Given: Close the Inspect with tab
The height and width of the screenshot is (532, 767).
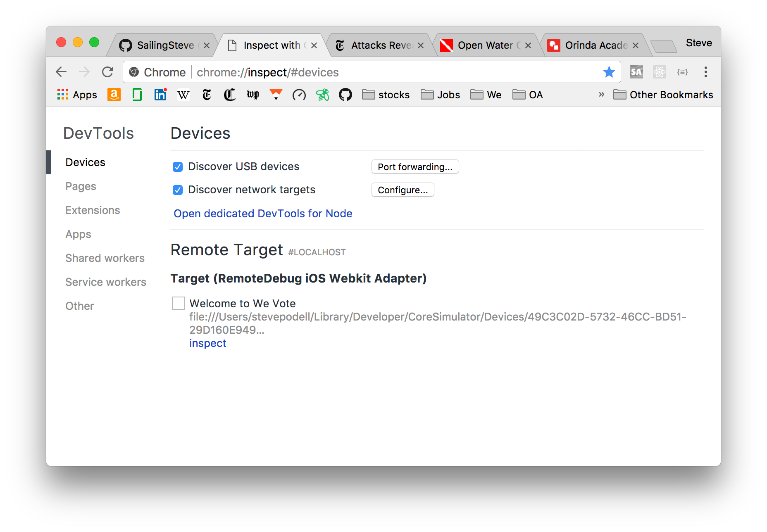Looking at the screenshot, I should 314,45.
